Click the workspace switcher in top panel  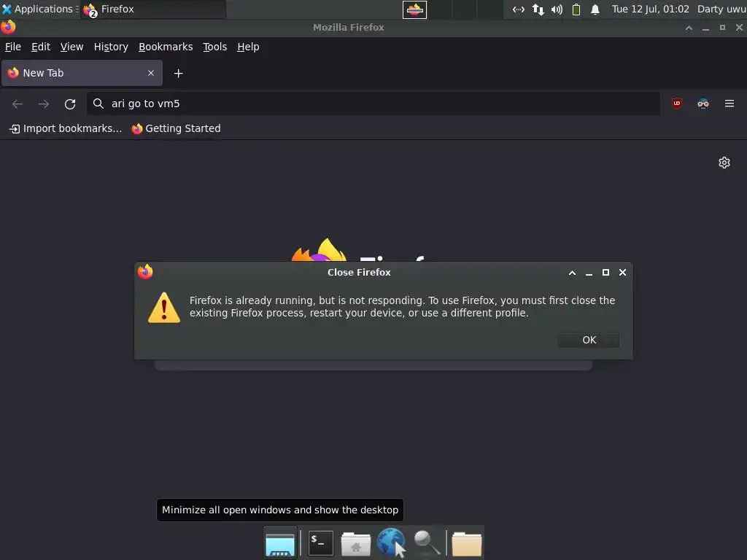(452, 9)
